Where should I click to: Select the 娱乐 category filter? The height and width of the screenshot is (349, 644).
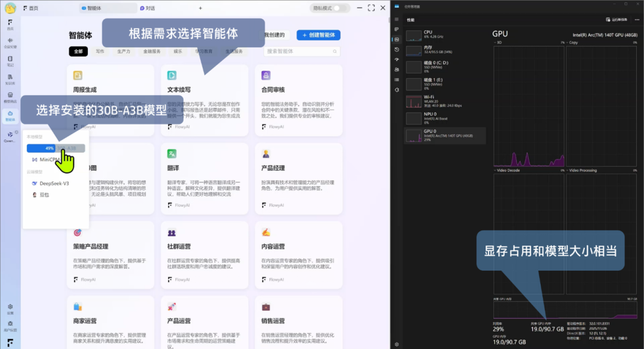point(178,51)
